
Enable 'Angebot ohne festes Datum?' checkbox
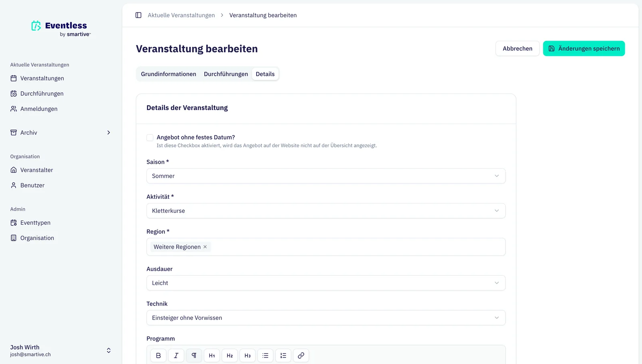pyautogui.click(x=150, y=138)
